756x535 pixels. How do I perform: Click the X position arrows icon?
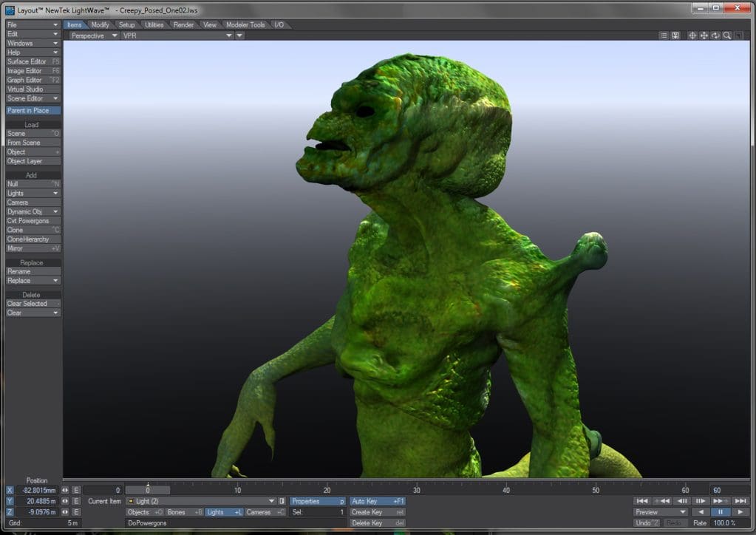click(x=65, y=490)
